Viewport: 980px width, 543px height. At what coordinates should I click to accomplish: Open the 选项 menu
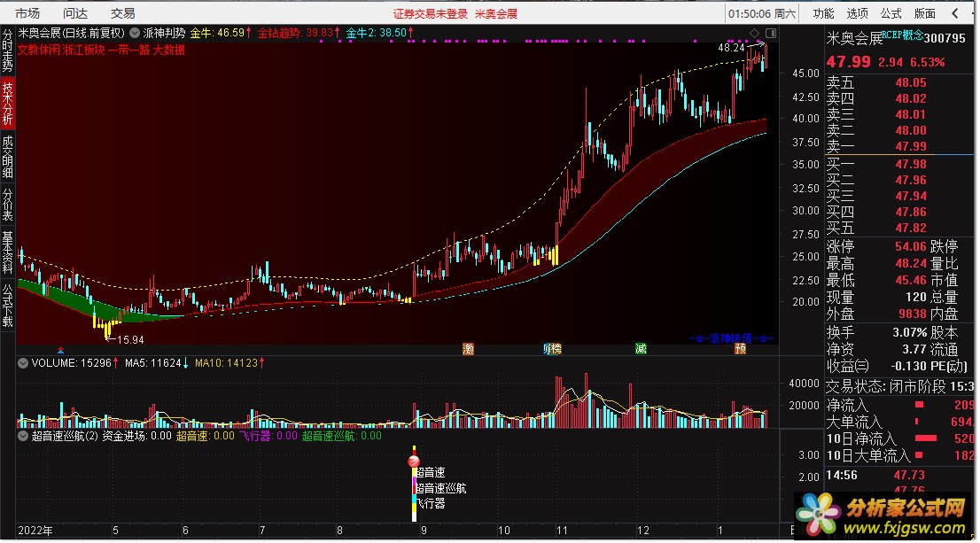[x=857, y=13]
